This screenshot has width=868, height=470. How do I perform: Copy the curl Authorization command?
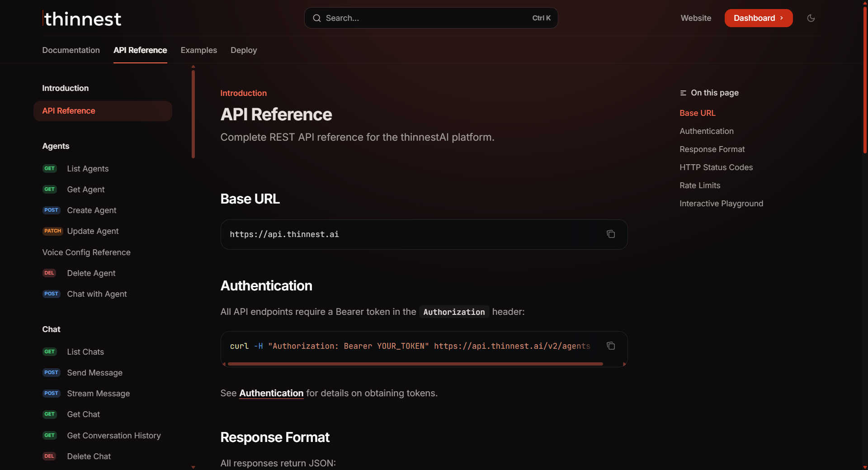tap(611, 346)
